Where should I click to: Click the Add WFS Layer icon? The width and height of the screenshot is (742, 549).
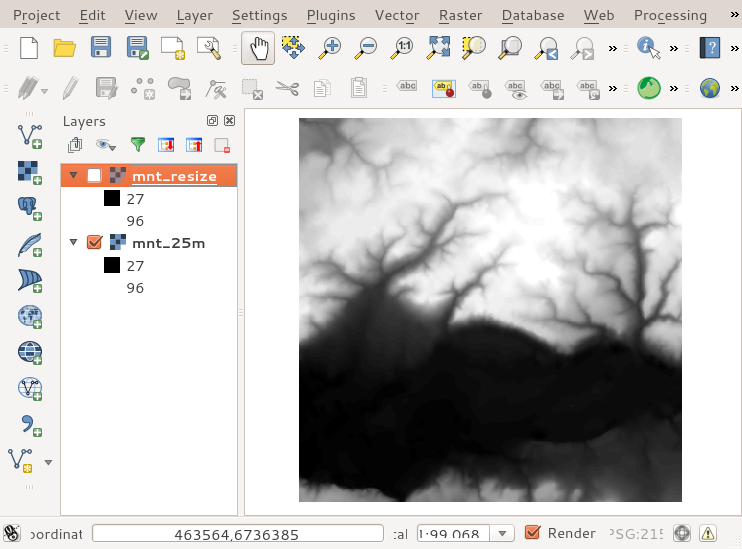click(x=30, y=389)
